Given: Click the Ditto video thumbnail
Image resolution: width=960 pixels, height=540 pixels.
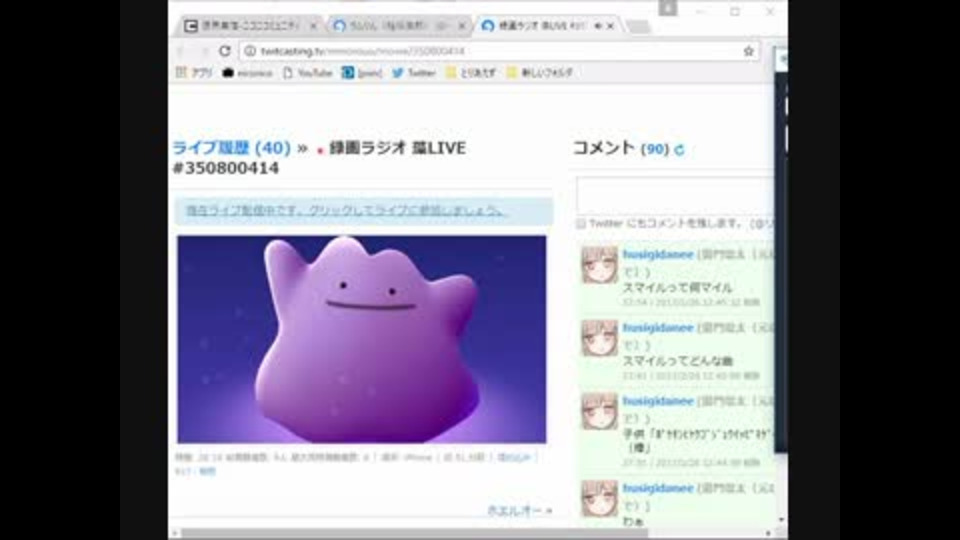Looking at the screenshot, I should [362, 339].
